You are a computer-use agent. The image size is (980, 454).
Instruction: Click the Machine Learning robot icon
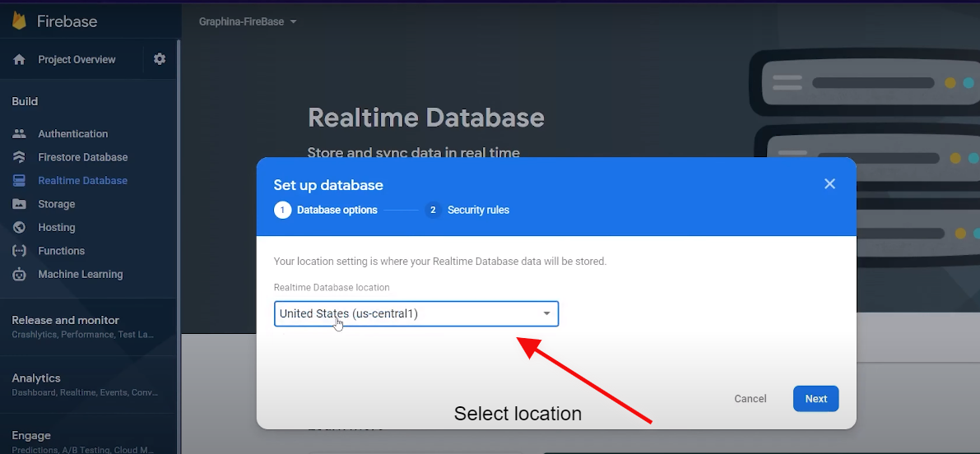20,274
